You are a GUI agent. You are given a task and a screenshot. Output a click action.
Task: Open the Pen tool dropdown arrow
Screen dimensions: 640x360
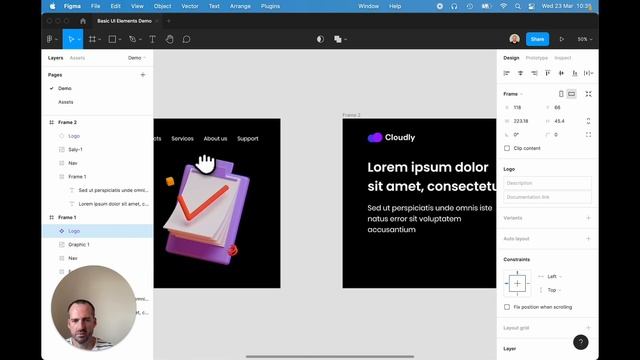pyautogui.click(x=140, y=40)
